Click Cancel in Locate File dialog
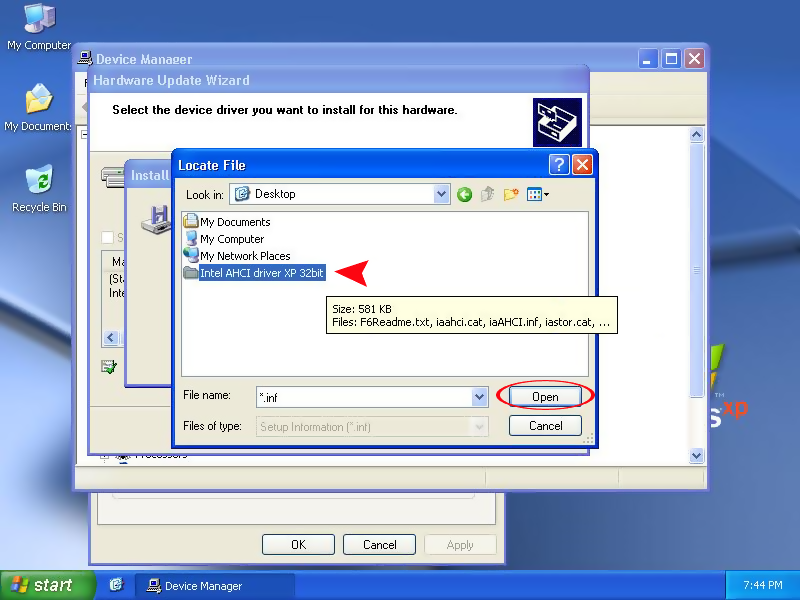800x600 pixels. 545,426
